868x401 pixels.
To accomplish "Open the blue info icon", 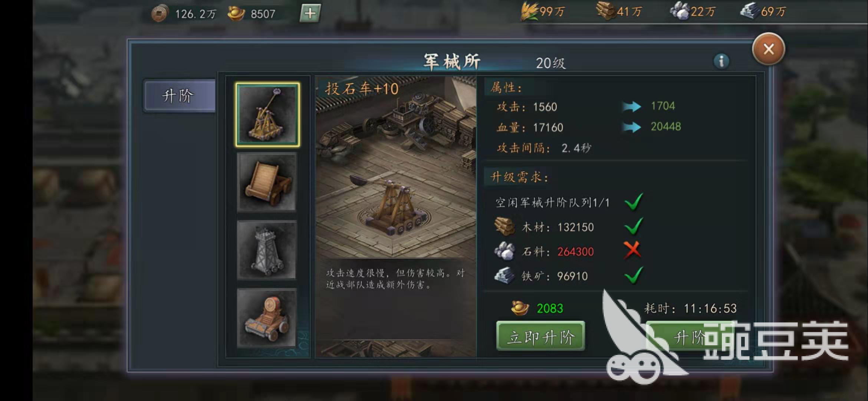I will (721, 61).
